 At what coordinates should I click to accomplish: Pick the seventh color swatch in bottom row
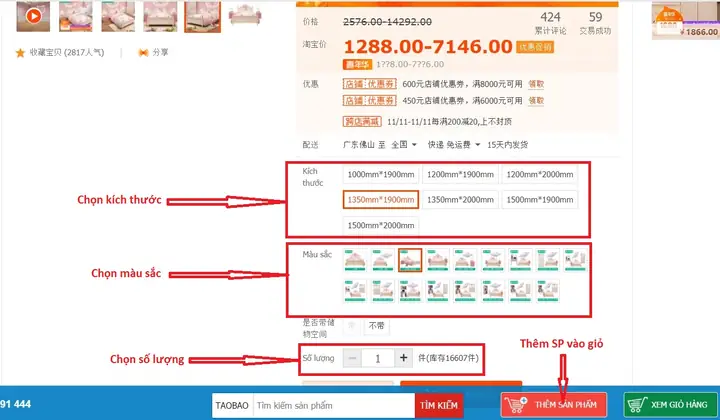pyautogui.click(x=520, y=291)
